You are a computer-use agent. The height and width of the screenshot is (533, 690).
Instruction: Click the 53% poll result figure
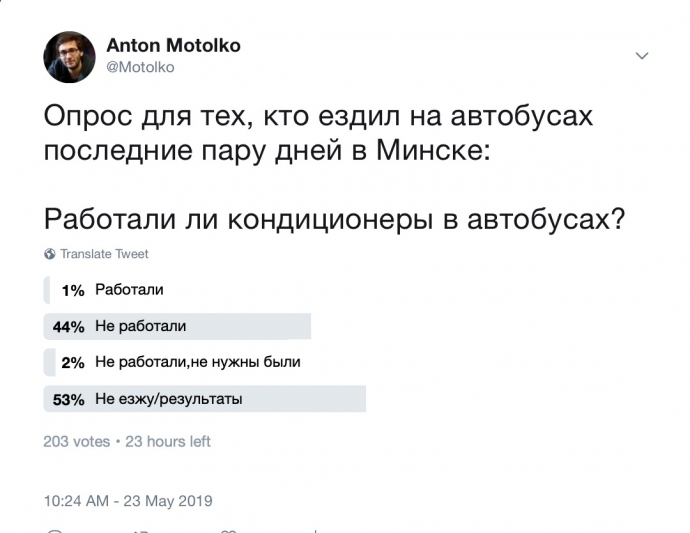coord(68,399)
